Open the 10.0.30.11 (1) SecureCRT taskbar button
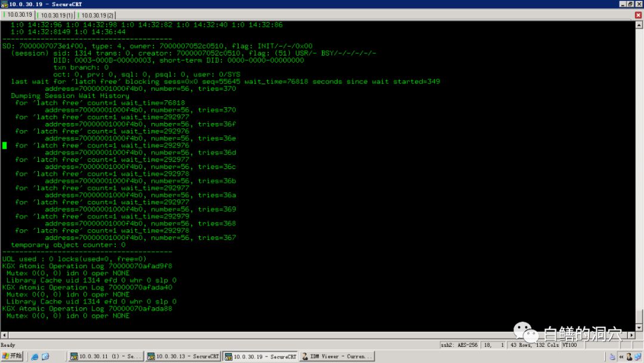The image size is (644, 363). coord(106,356)
